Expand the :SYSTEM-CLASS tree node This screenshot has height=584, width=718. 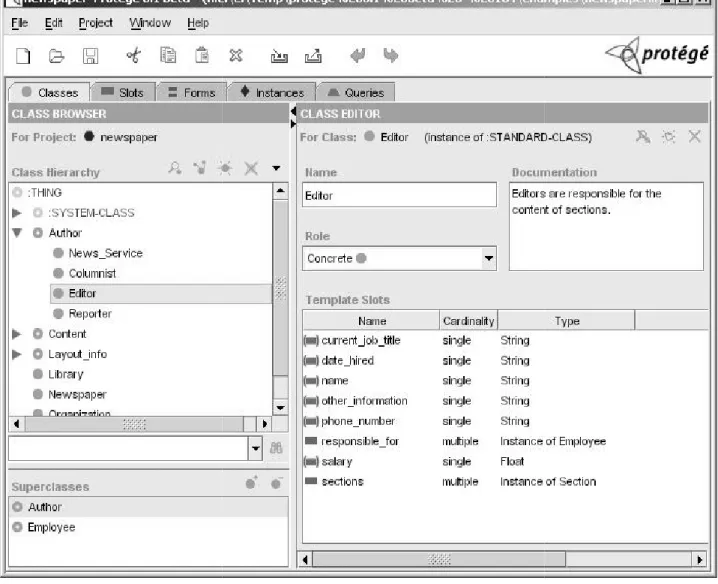pos(16,213)
